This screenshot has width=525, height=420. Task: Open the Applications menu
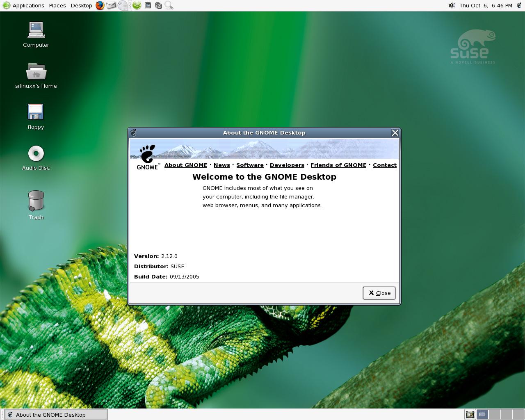pyautogui.click(x=28, y=5)
